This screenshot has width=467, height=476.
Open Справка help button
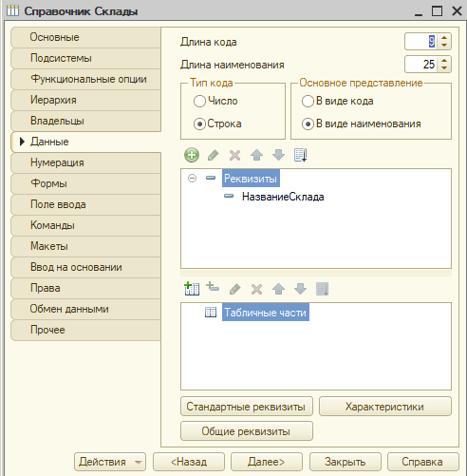click(423, 462)
